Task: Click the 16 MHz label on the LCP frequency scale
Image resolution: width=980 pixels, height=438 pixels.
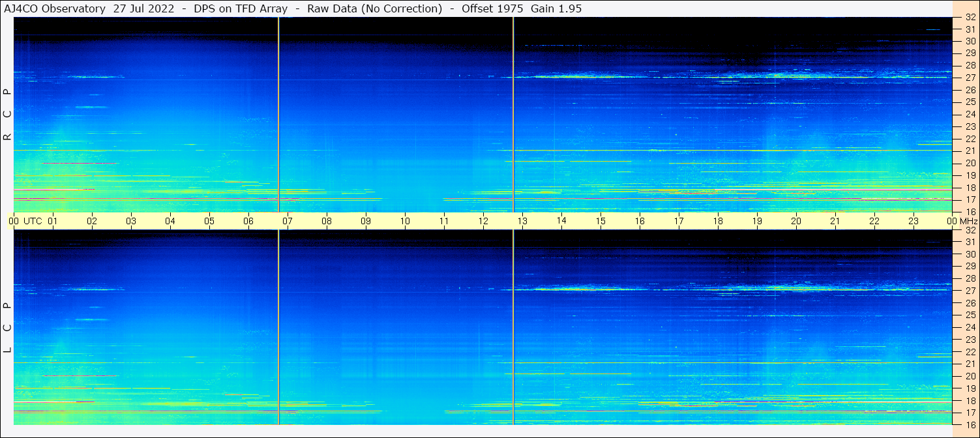Action: tap(970, 425)
